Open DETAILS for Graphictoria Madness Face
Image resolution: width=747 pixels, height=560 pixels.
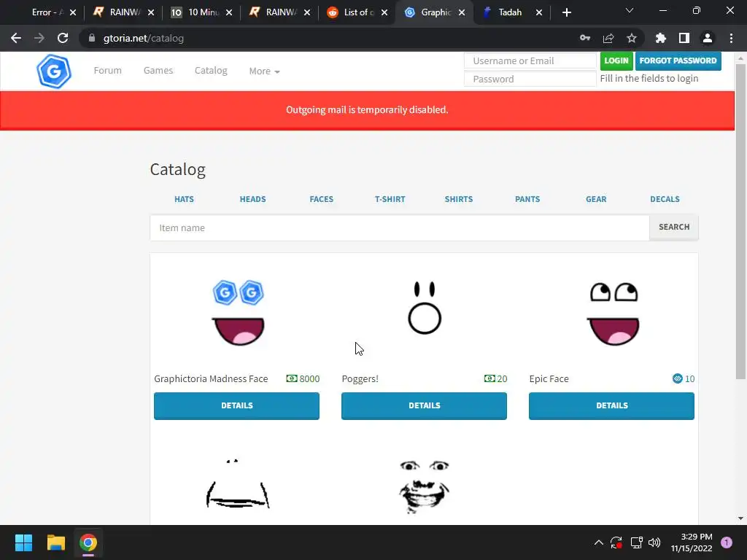tap(237, 405)
